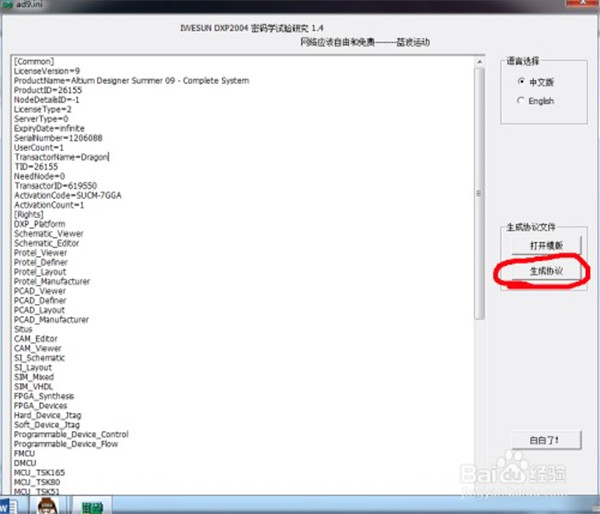Click the SIM_Mixed line
The height and width of the screenshot is (514, 600).
tap(34, 377)
